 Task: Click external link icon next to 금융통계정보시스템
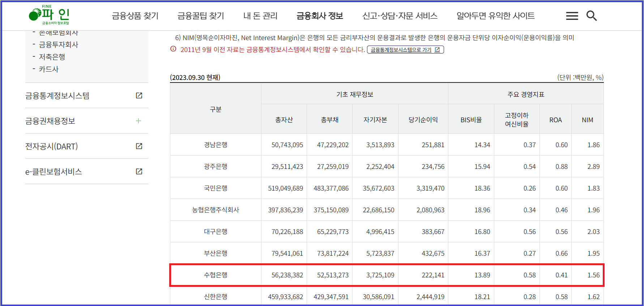point(139,95)
